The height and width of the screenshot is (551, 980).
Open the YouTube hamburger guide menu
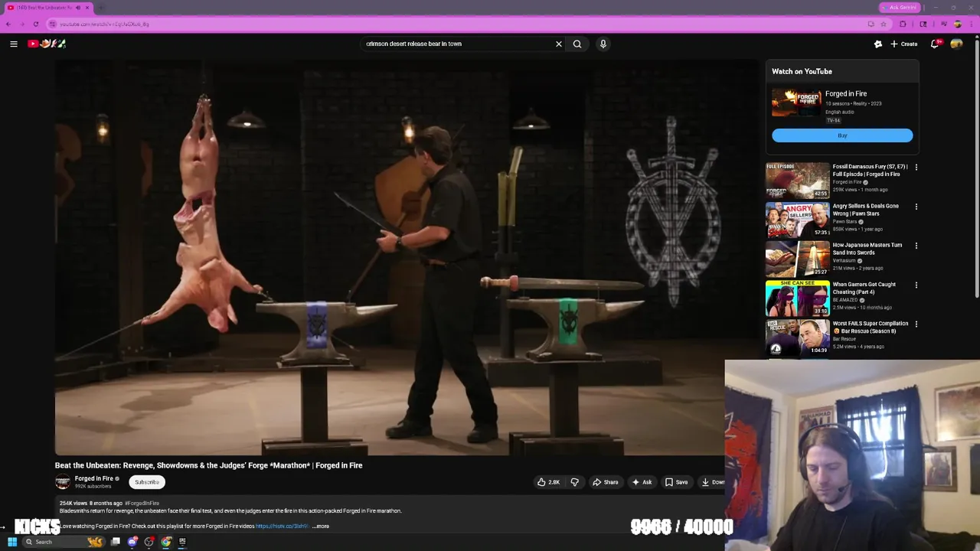pos(14,44)
